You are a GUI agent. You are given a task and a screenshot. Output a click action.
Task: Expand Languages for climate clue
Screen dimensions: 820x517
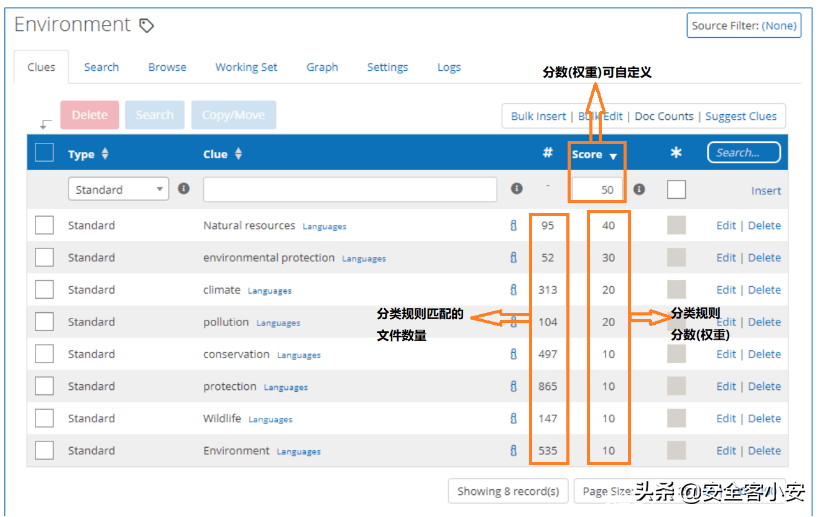(269, 291)
